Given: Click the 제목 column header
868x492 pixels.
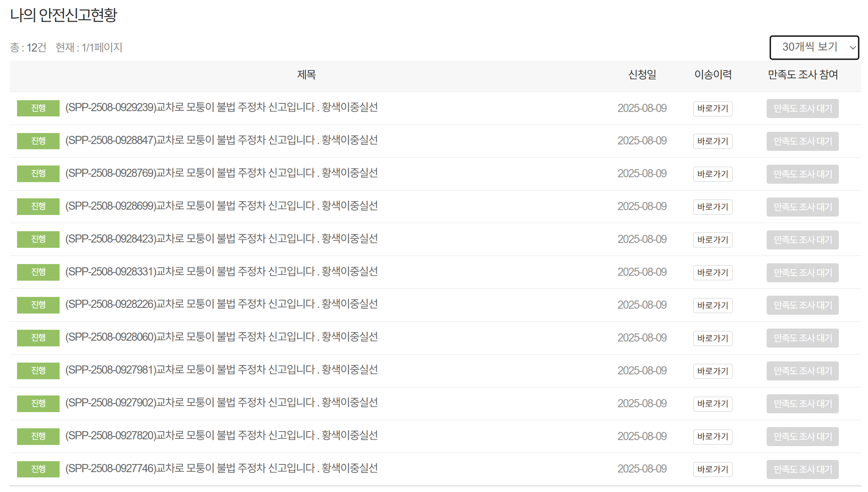Looking at the screenshot, I should coord(307,75).
